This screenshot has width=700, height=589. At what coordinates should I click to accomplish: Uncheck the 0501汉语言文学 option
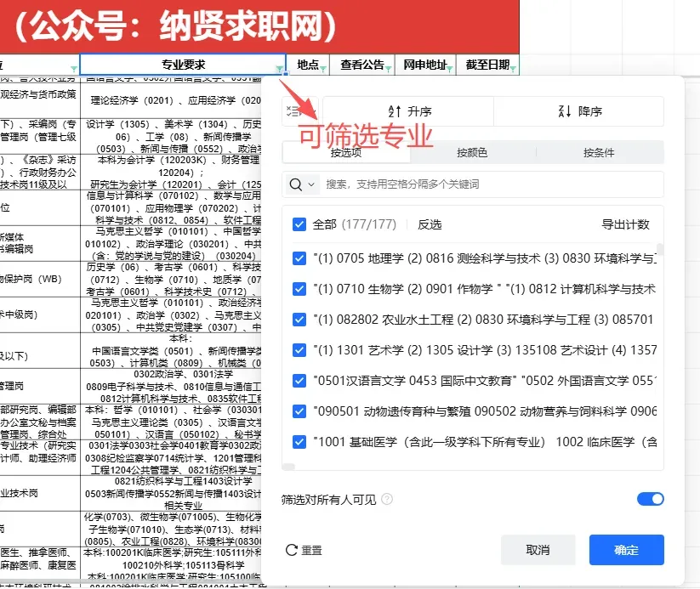coord(299,381)
